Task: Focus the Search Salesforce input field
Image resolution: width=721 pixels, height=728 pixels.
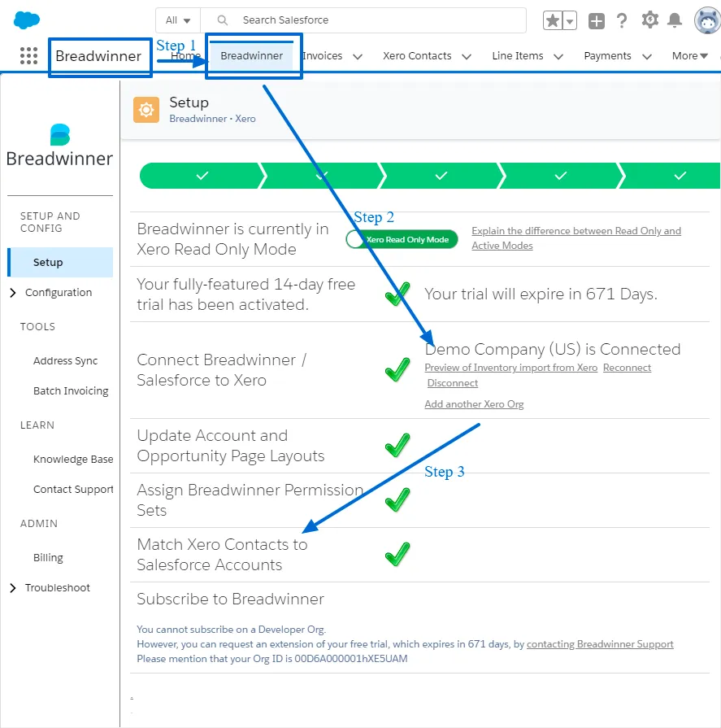Action: tap(364, 20)
